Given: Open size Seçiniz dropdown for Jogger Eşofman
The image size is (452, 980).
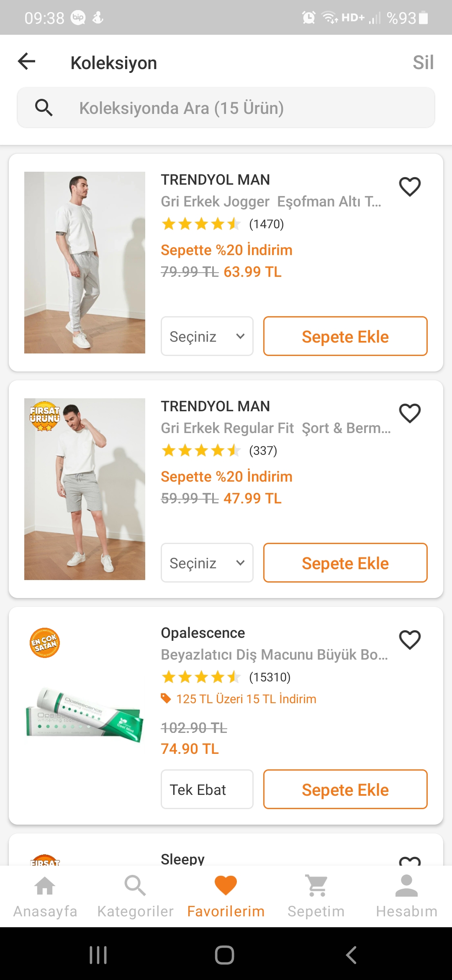Looking at the screenshot, I should click(207, 336).
